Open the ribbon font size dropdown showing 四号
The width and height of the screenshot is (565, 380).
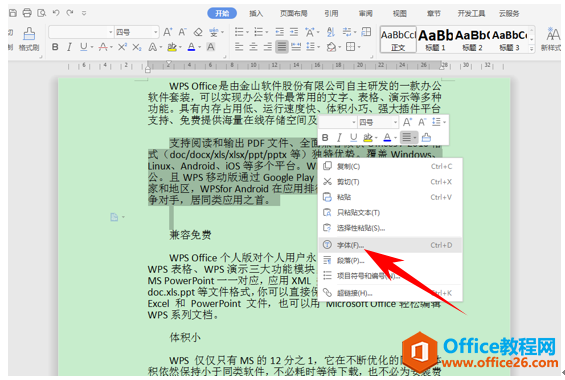[156, 32]
